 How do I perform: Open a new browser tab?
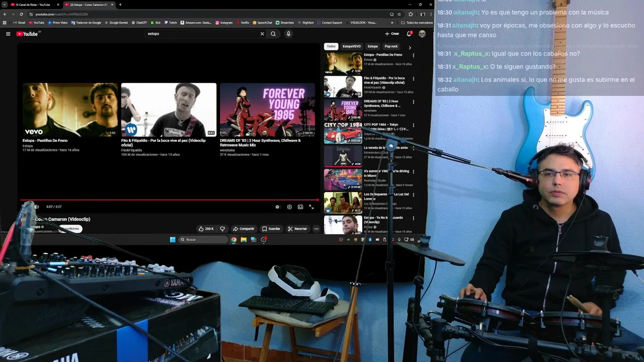[x=120, y=5]
